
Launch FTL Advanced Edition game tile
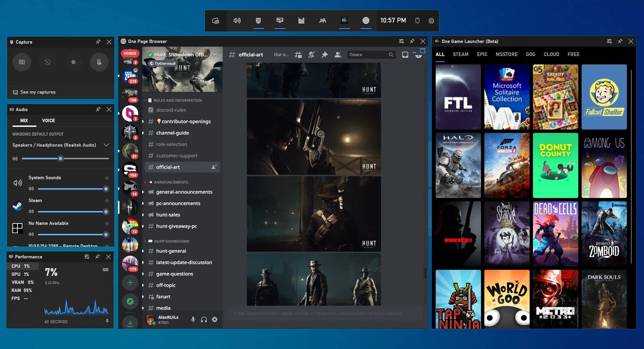pos(458,97)
